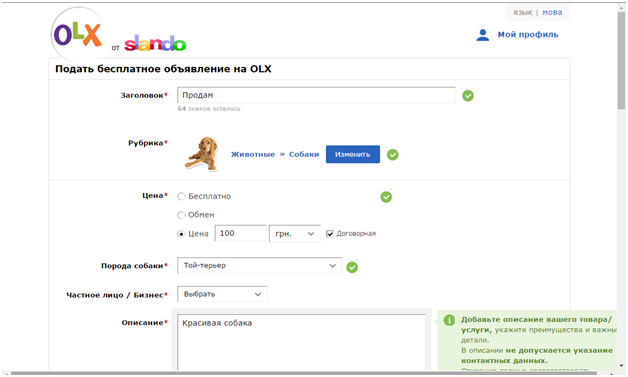Click the green checkmark beside the Порода собаки dropdown

point(352,267)
